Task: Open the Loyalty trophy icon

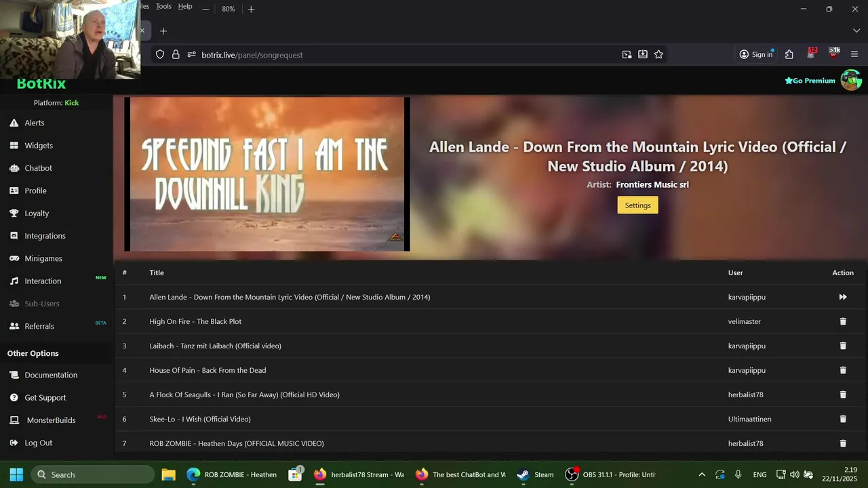Action: (x=14, y=213)
